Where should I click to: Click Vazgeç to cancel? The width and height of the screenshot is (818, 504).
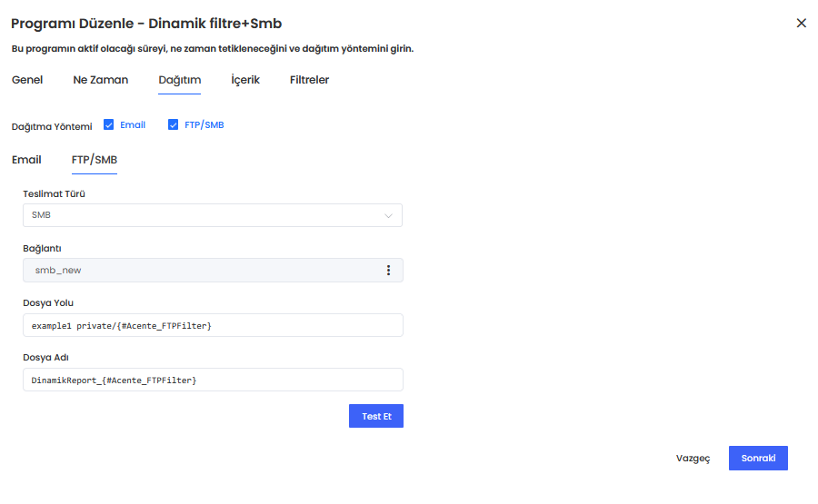693,459
